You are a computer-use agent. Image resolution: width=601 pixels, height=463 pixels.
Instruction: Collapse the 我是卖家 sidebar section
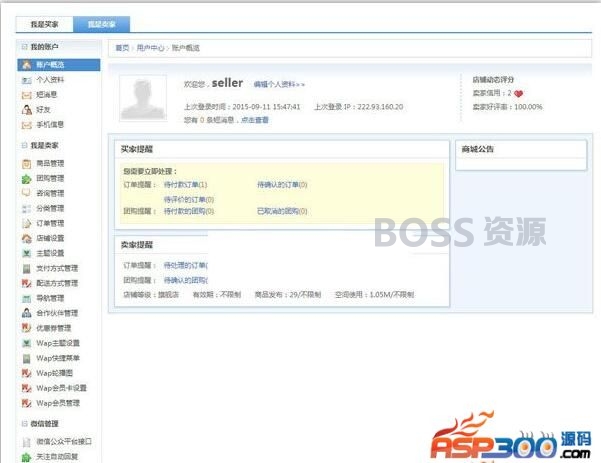(25, 145)
